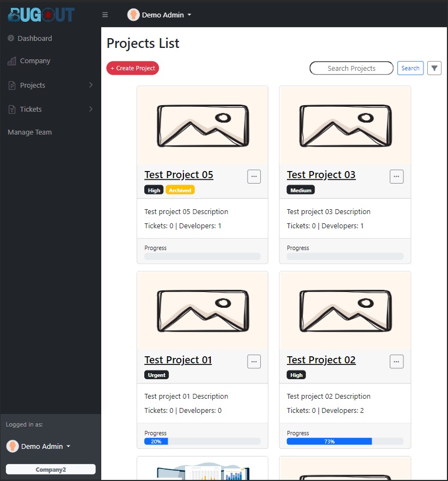Open the Test Project 01 title link

tap(178, 360)
